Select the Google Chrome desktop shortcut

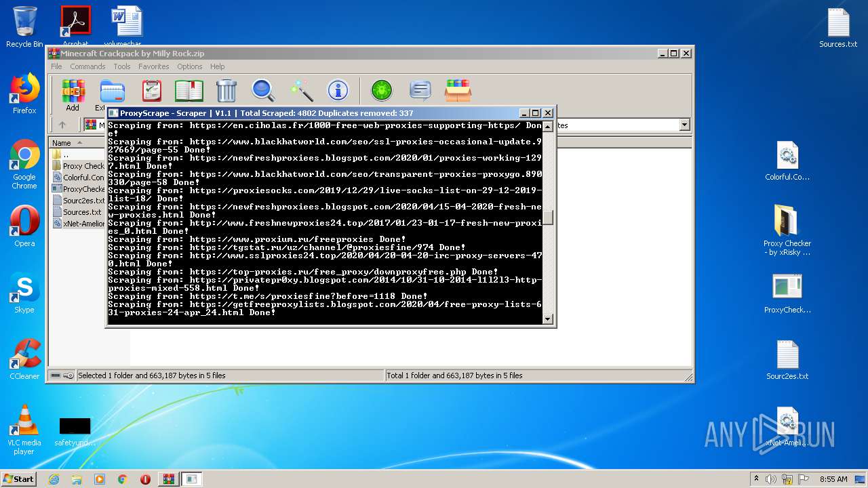tap(24, 164)
